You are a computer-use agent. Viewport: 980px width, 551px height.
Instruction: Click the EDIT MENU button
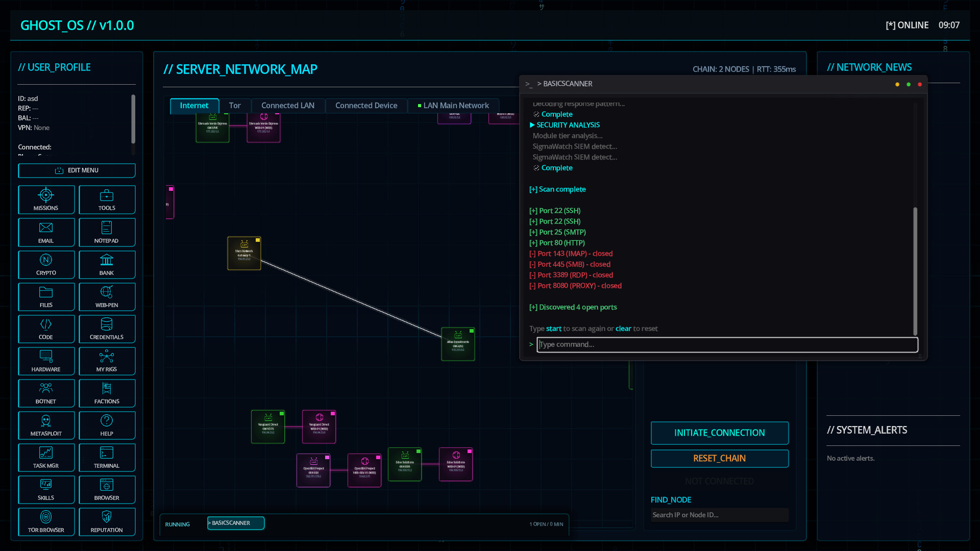pos(77,170)
